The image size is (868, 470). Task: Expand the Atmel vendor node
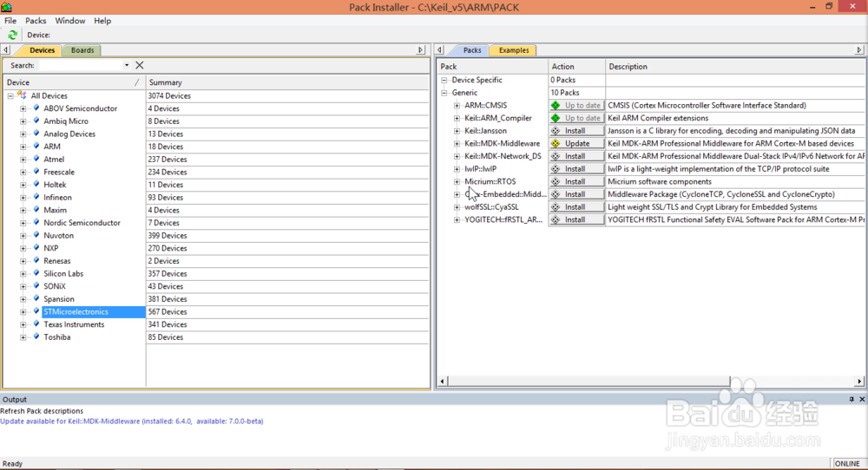(23, 160)
